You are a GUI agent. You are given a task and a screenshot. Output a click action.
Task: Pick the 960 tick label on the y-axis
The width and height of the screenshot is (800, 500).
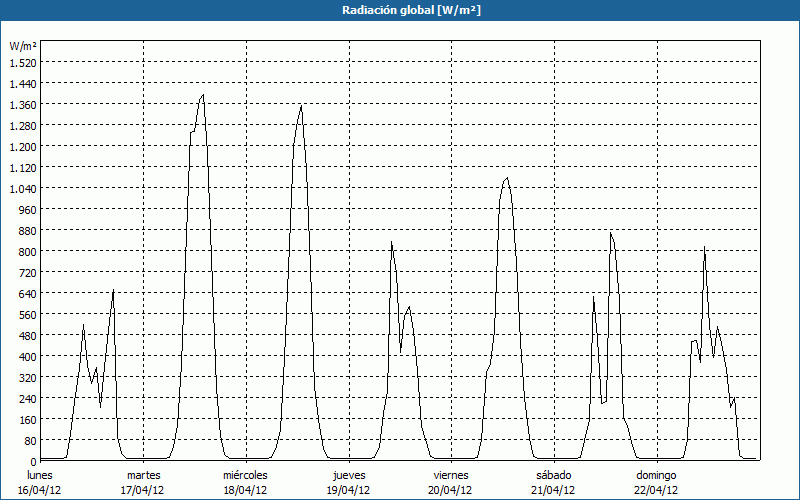tap(26, 209)
